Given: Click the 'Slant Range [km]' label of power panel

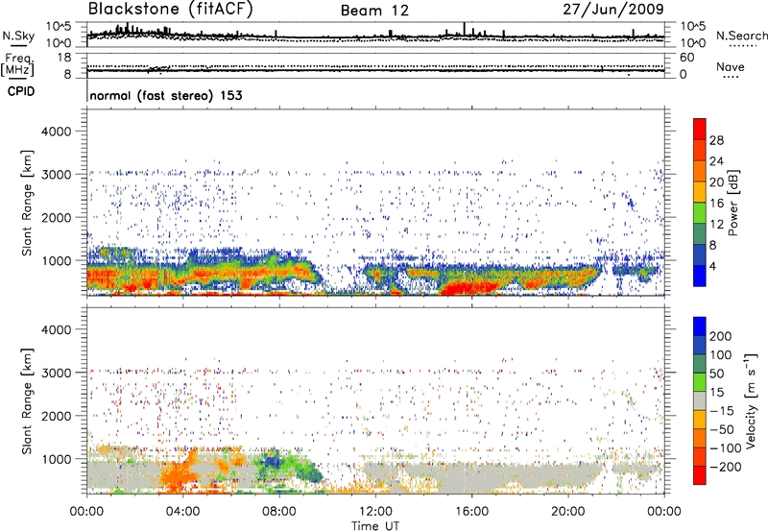Looking at the screenshot, I should click(27, 203).
